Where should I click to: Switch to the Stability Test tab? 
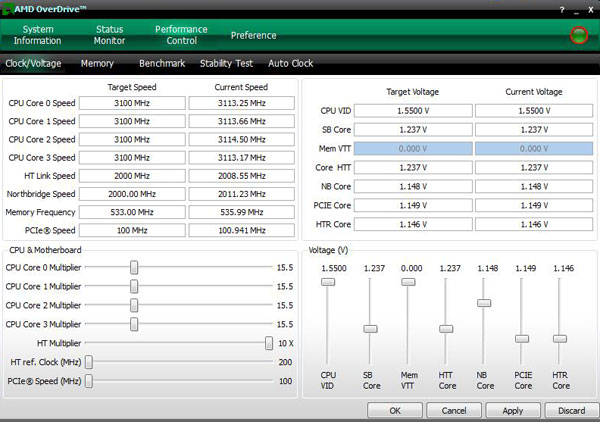pos(226,64)
